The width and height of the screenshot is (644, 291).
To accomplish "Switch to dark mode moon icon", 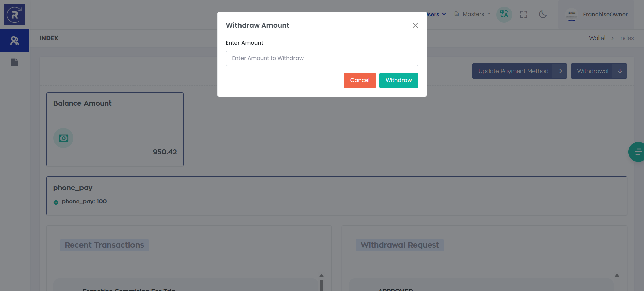I will tap(543, 14).
